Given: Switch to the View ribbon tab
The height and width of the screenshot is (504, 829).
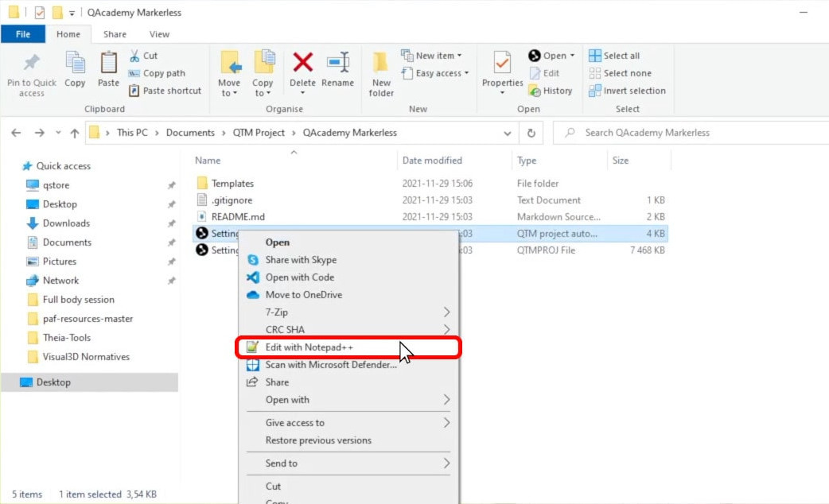Looking at the screenshot, I should pos(159,34).
